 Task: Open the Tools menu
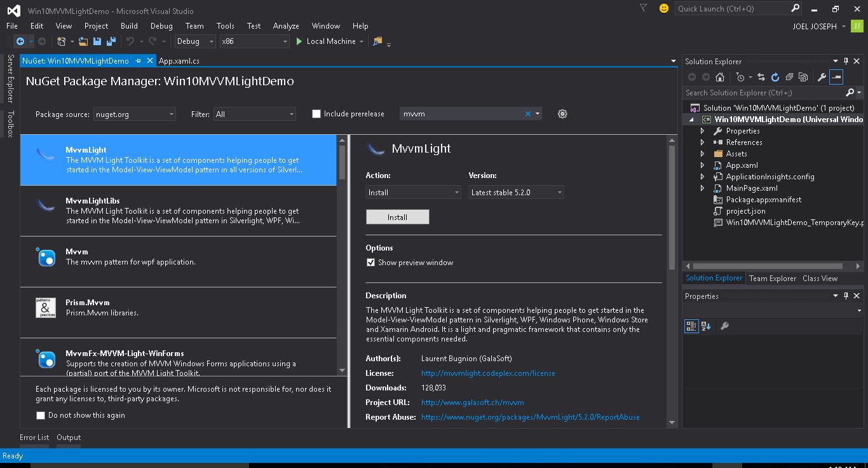[x=226, y=26]
